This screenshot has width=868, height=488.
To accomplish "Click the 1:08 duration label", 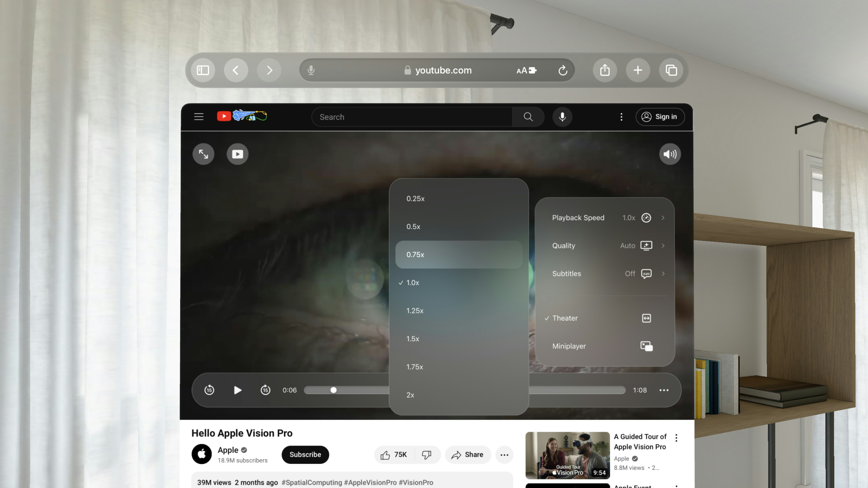I will (x=639, y=390).
